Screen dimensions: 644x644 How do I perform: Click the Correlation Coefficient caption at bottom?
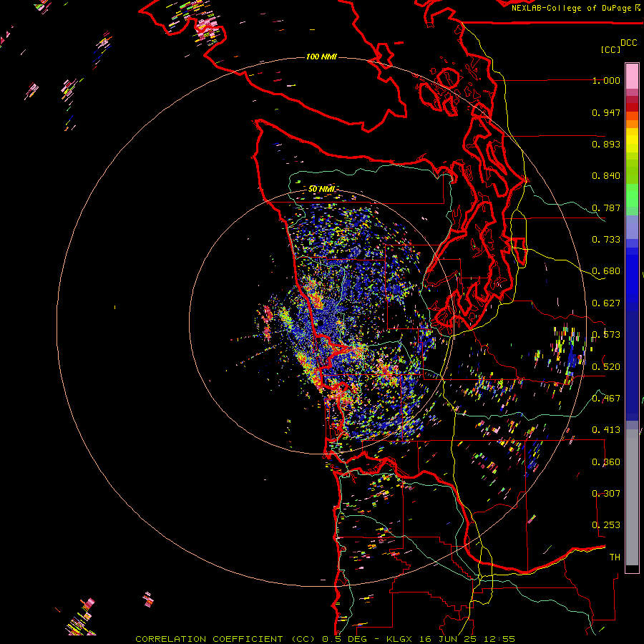[325, 639]
